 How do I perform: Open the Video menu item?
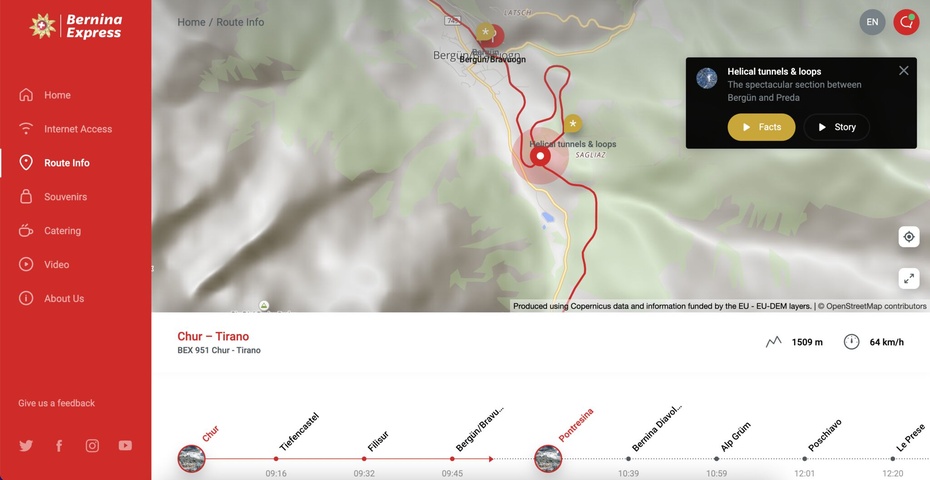56,265
